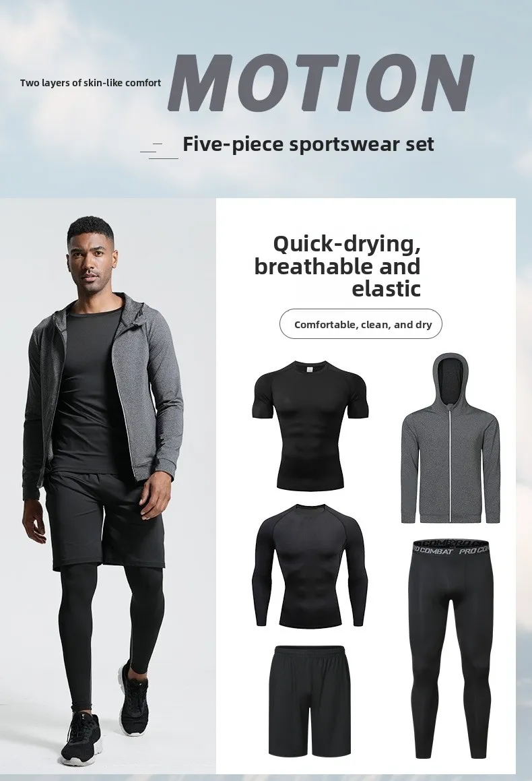Click the large MOTION title text
This screenshot has width=532, height=781.
tap(320, 82)
